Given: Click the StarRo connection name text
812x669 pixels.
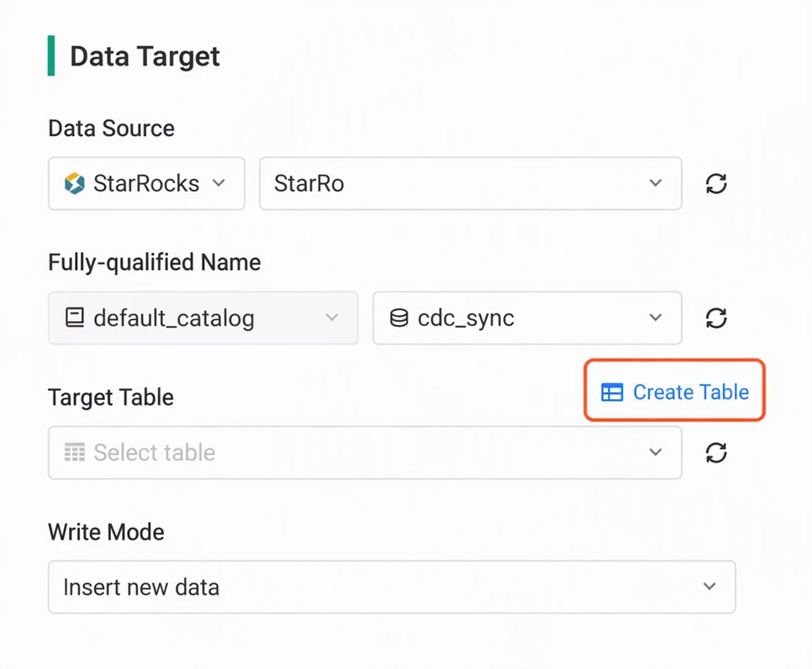Looking at the screenshot, I should (x=309, y=183).
